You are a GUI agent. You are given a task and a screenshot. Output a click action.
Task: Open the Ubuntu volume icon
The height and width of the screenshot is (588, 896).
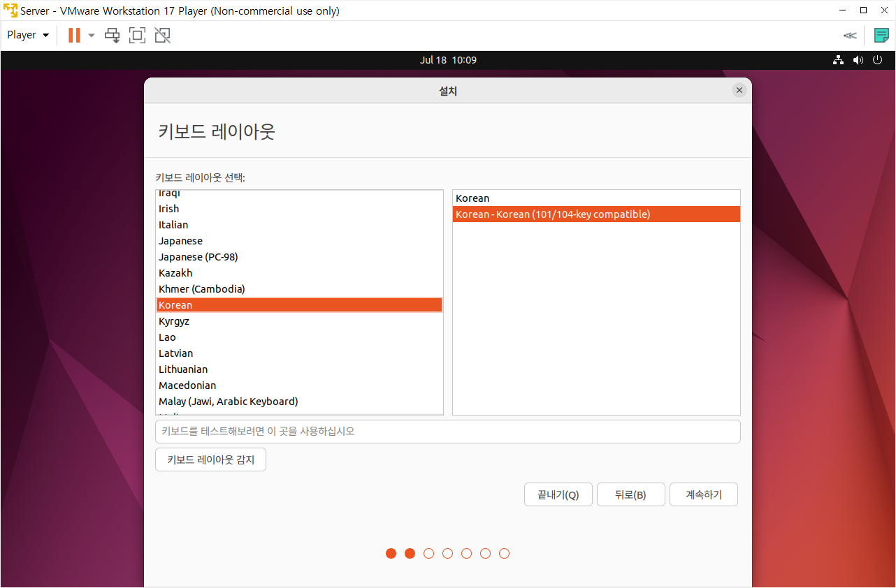(858, 60)
